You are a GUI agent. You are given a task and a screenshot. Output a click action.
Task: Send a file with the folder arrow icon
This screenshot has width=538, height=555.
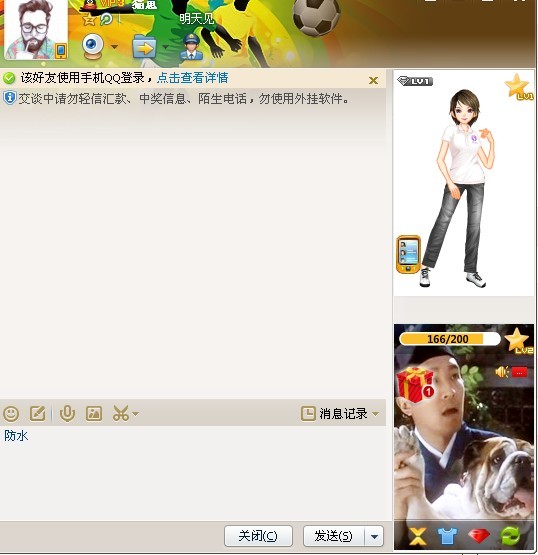point(144,47)
